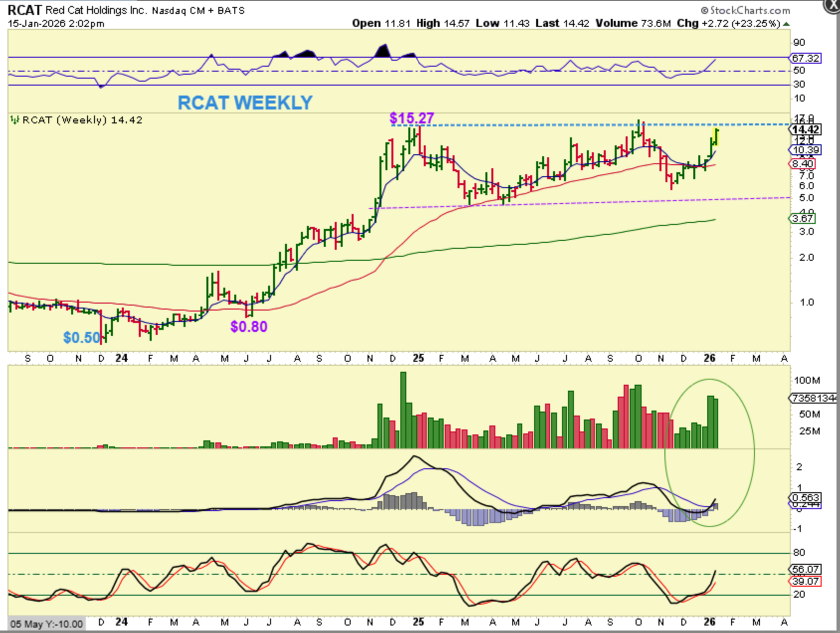The image size is (840, 633).
Task: Click the boxed last price 14.42 on the price axis
Action: (x=805, y=130)
